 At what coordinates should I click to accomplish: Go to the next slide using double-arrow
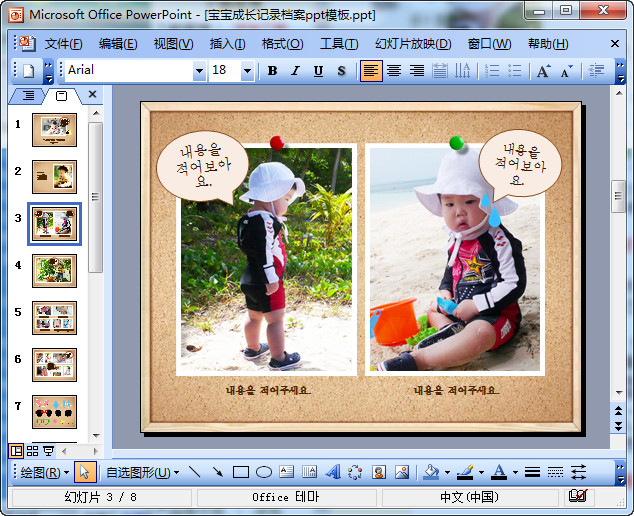coord(619,426)
